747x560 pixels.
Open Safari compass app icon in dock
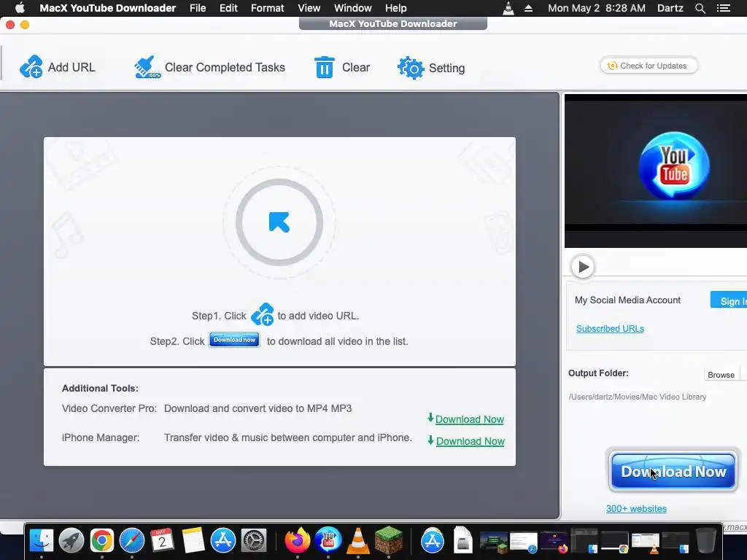132,540
